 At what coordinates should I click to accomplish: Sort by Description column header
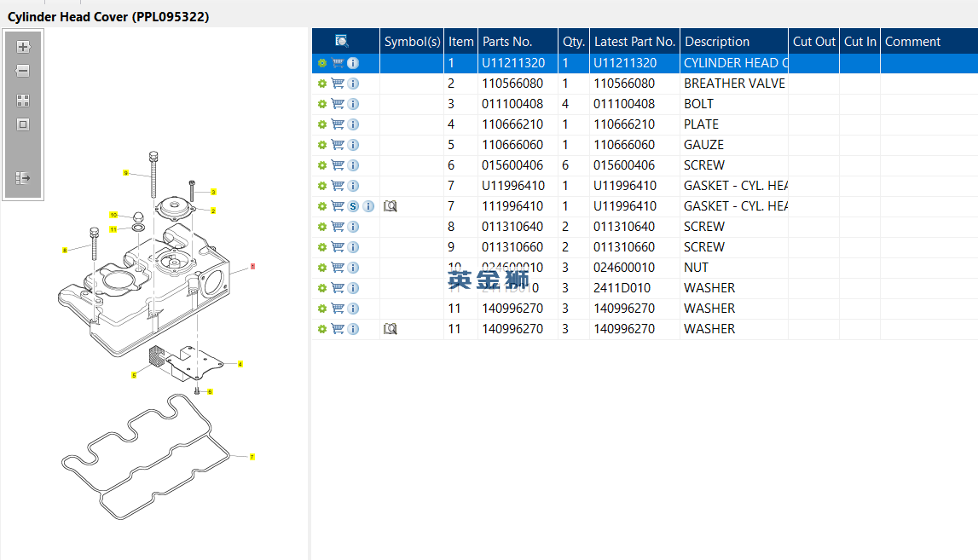(x=734, y=41)
